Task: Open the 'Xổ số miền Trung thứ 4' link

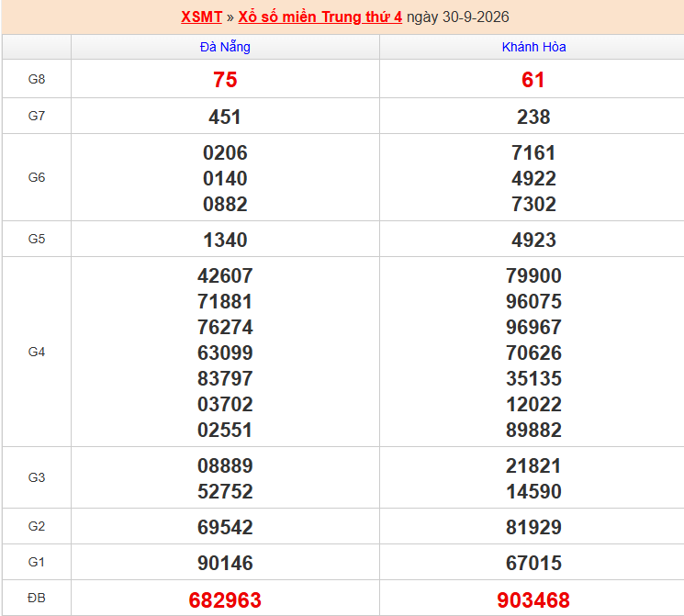Action: point(320,17)
